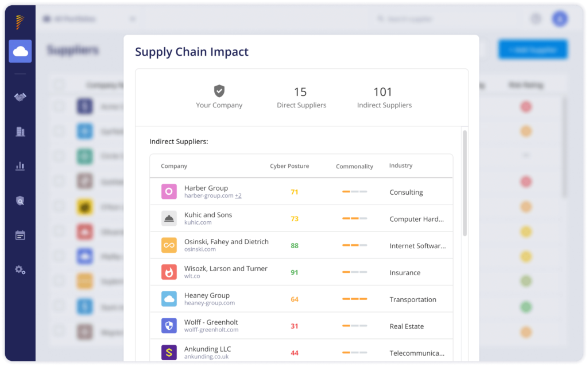Select the checkbox beside the first supplier row
The height and width of the screenshot is (366, 588).
pos(60,106)
